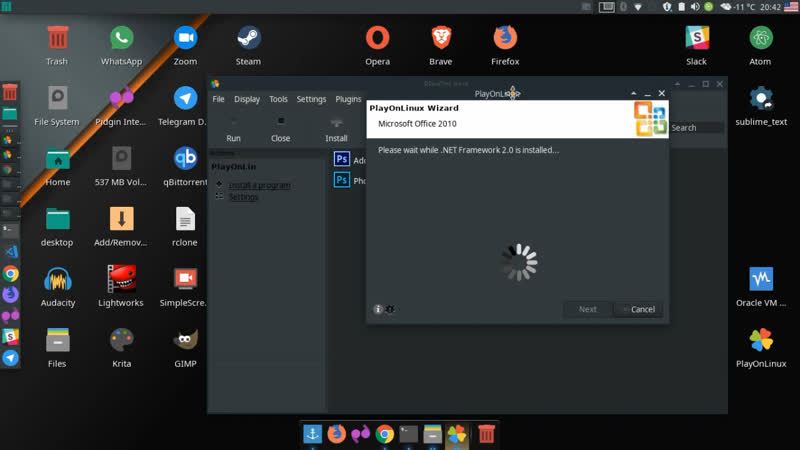The image size is (800, 450).
Task: Click the terminal icon in the bottom dock
Action: [x=409, y=434]
